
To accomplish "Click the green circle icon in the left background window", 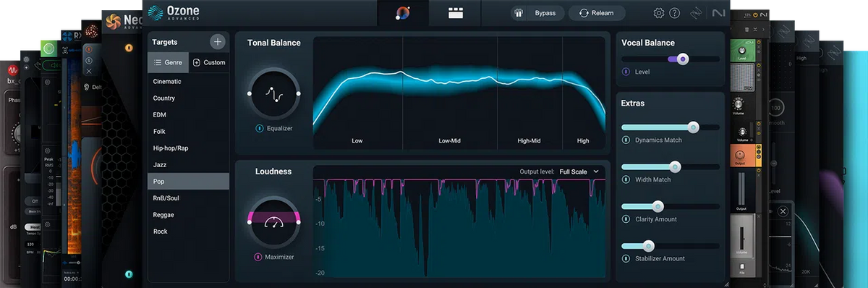I will 48,49.
